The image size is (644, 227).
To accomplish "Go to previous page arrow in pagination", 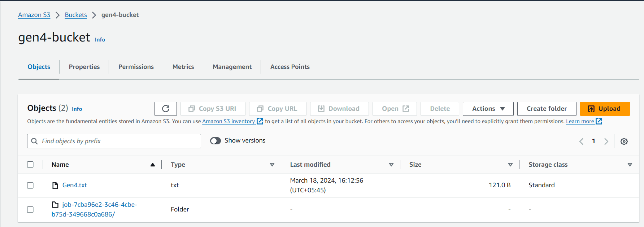I will click(x=581, y=141).
